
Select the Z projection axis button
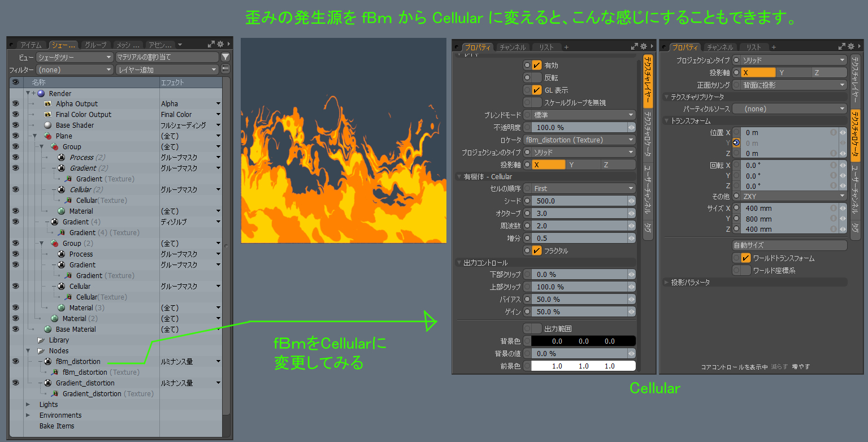click(618, 164)
